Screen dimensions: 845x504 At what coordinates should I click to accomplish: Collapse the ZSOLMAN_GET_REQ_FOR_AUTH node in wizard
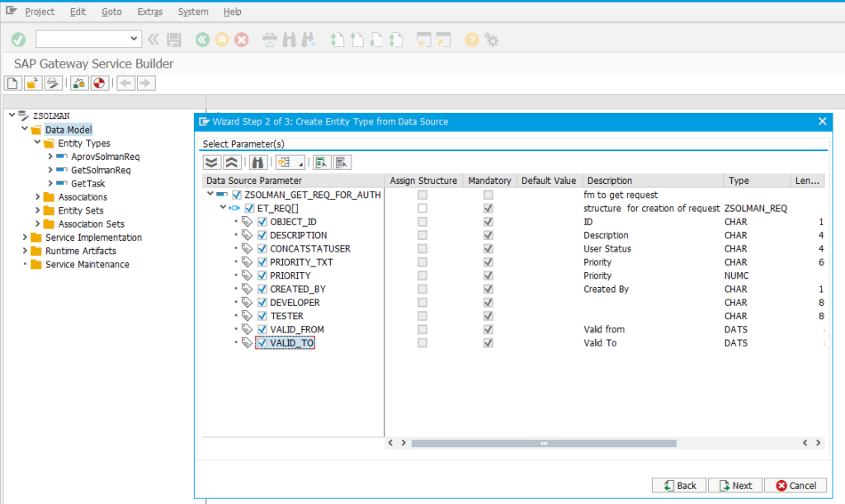210,194
